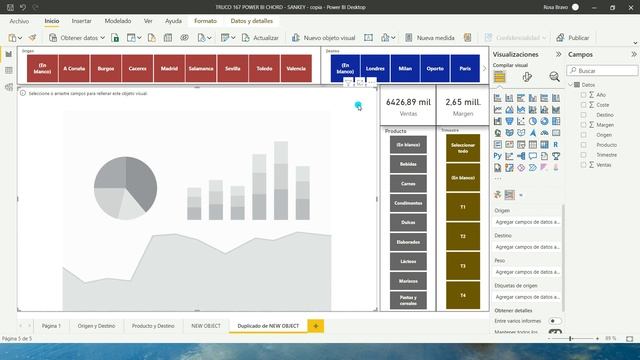Select the Funnel visualization icon
This screenshot has width=640, height=360.
click(x=509, y=121)
